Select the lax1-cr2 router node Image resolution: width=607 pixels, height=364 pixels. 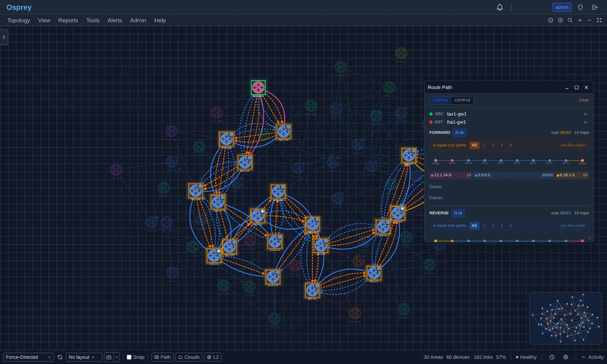(x=284, y=131)
